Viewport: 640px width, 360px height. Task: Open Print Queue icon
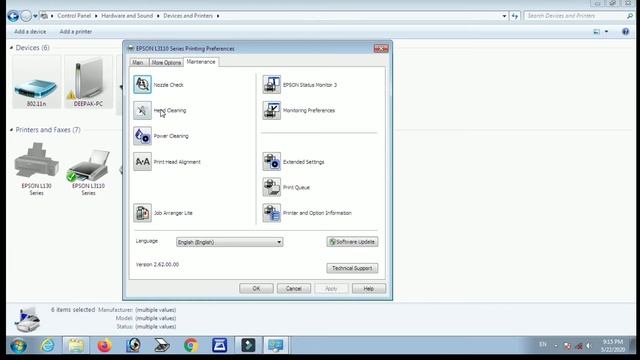pyautogui.click(x=271, y=187)
